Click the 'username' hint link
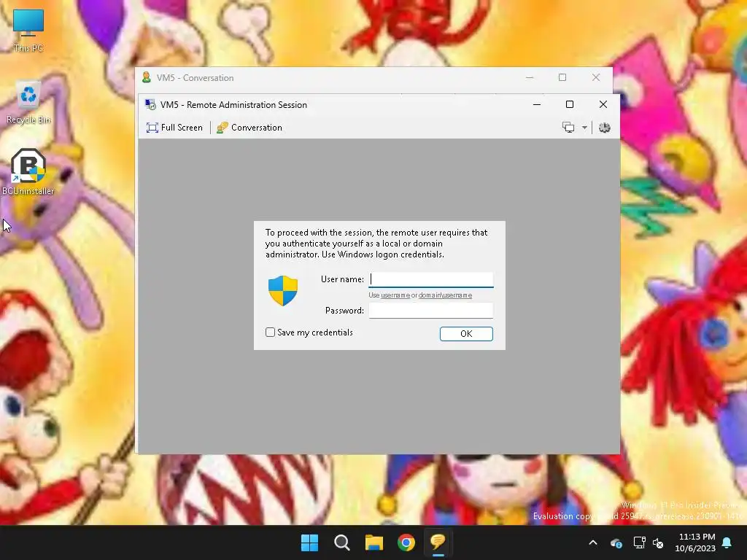The width and height of the screenshot is (747, 560). (x=395, y=295)
